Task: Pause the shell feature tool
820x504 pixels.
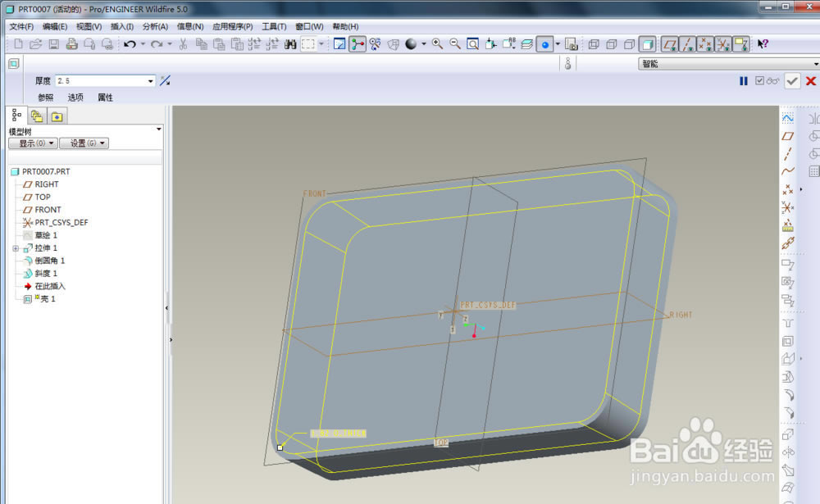Action: 743,81
